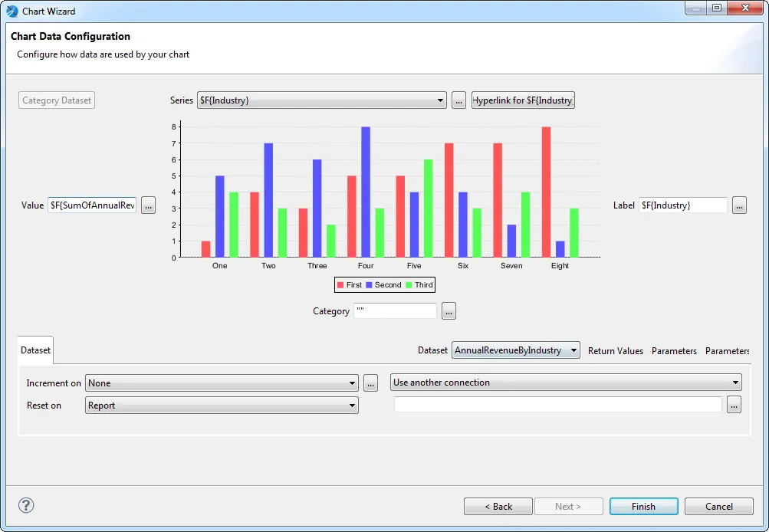The height and width of the screenshot is (532, 769).
Task: Open the AnnualRevenueByIndustry dataset dropdown
Action: [573, 350]
